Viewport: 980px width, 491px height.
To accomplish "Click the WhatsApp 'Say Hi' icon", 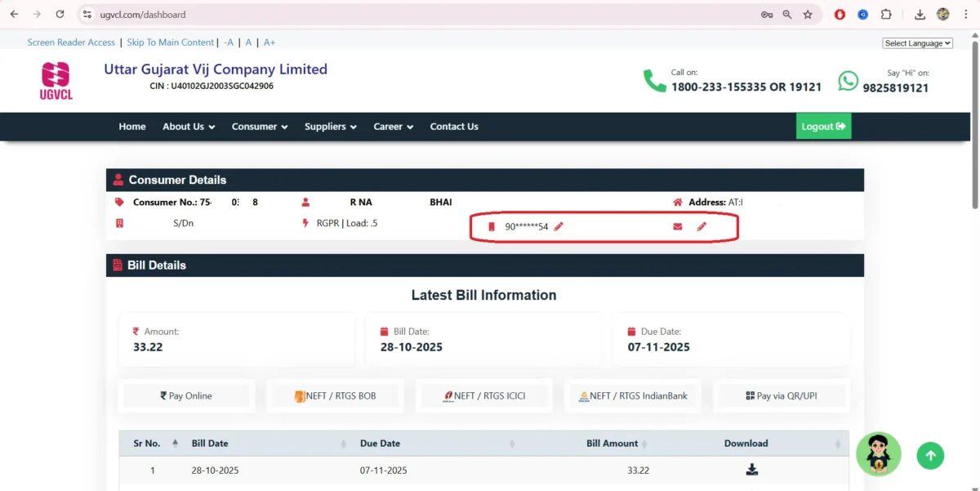I will click(848, 81).
